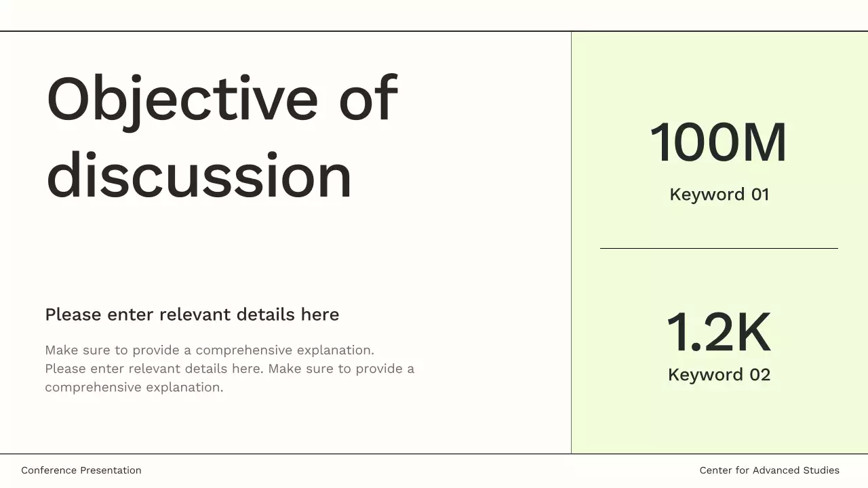Click paragraph line starting "Please enter relevant details here."
Image resolution: width=868 pixels, height=488 pixels.
click(x=229, y=369)
